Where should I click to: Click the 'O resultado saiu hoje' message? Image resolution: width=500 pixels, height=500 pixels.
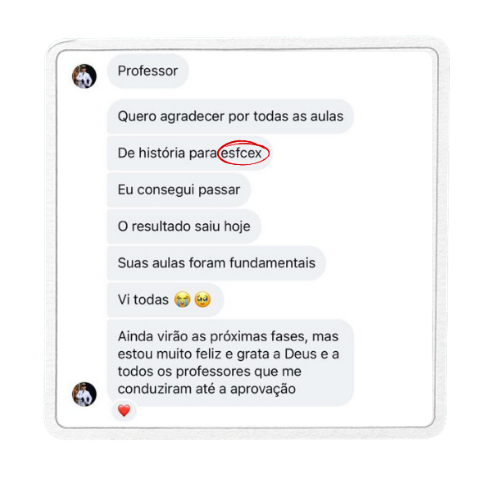(184, 226)
